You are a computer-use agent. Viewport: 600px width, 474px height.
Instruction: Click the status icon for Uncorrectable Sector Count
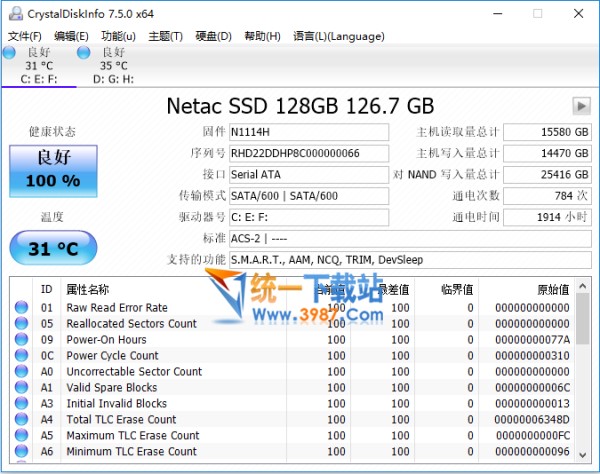21,371
